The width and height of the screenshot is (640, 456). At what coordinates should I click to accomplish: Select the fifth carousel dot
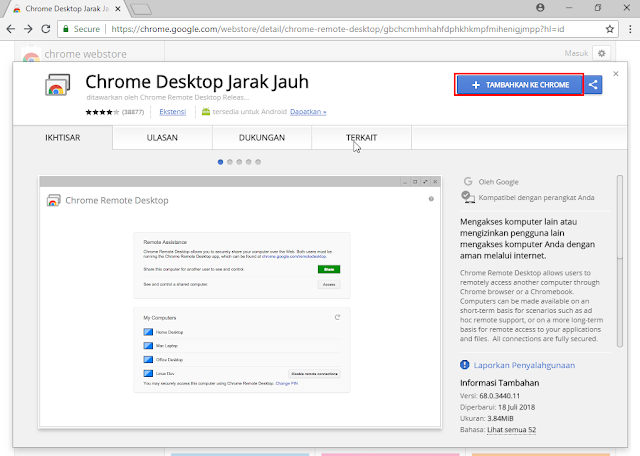[x=258, y=162]
